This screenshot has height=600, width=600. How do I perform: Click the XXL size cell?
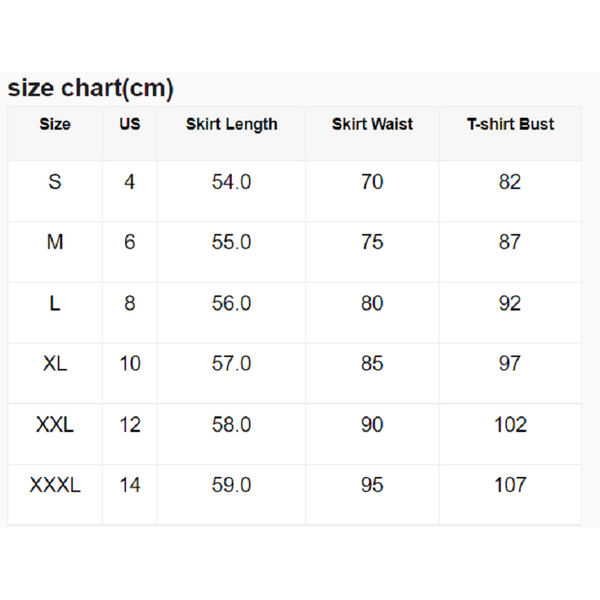click(55, 425)
